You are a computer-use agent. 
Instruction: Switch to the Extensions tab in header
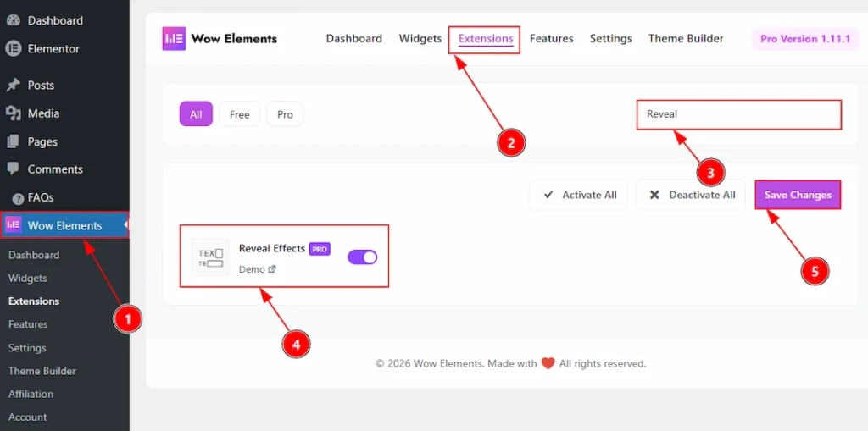pyautogui.click(x=486, y=39)
